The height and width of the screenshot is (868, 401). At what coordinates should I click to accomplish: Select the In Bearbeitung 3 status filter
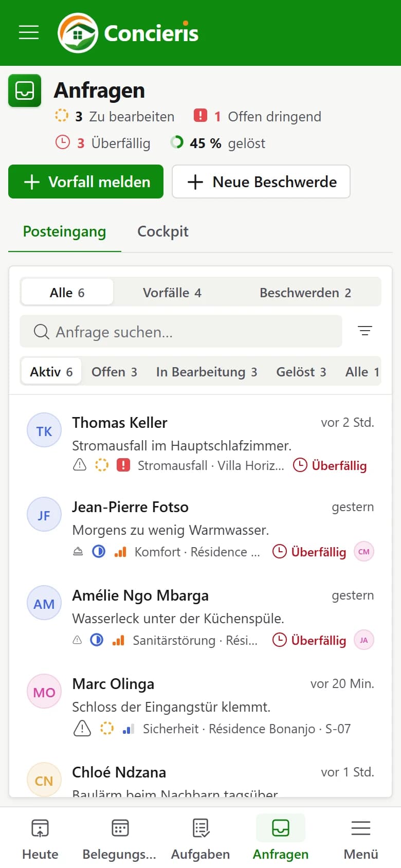[x=207, y=371]
